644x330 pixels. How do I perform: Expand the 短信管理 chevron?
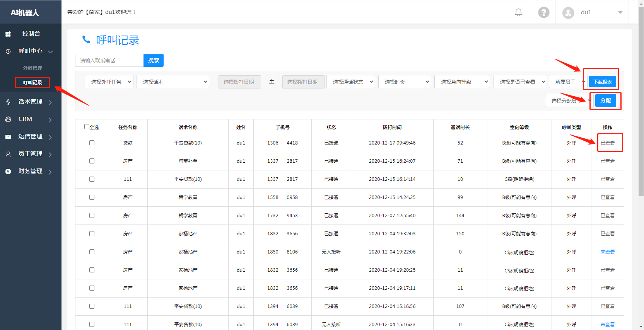point(50,137)
